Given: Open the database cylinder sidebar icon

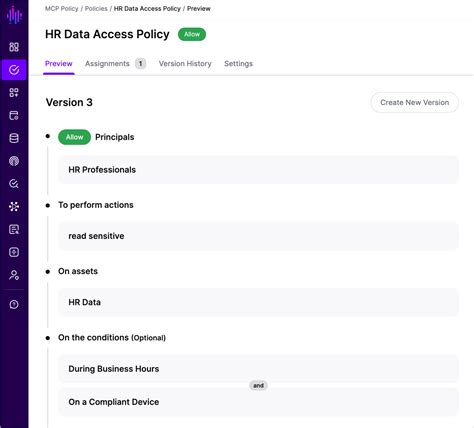Looking at the screenshot, I should click(14, 138).
